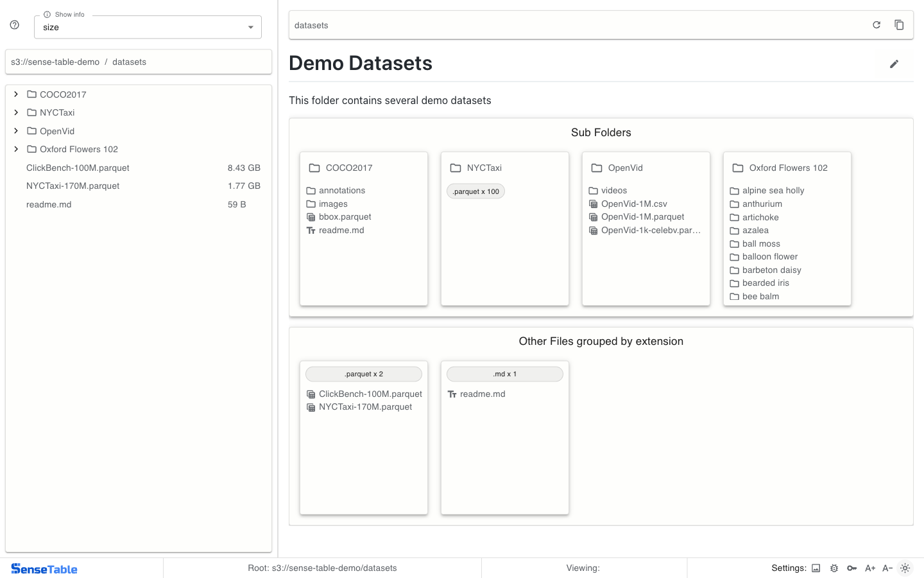924x578 pixels.
Task: Click the datasets path input field
Action: [577, 26]
